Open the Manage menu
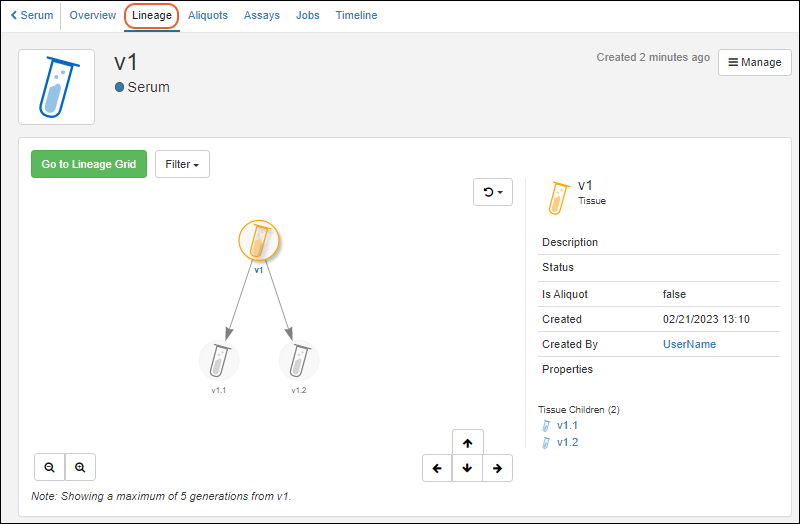 (x=754, y=62)
